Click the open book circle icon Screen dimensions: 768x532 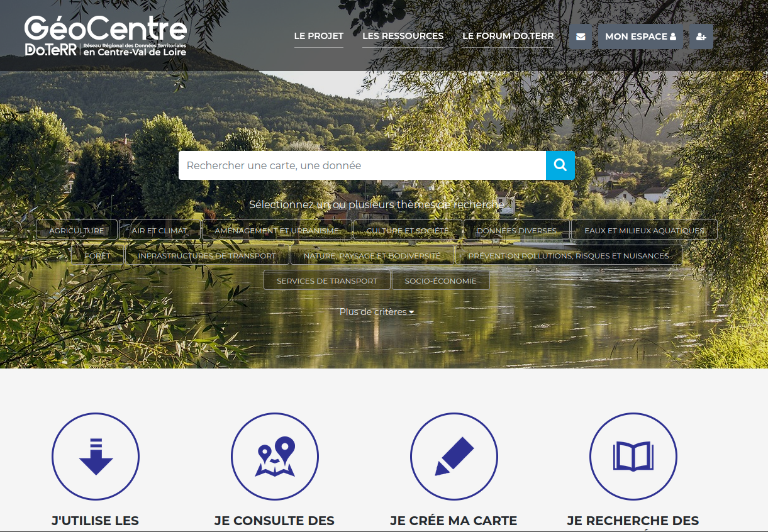tap(633, 457)
